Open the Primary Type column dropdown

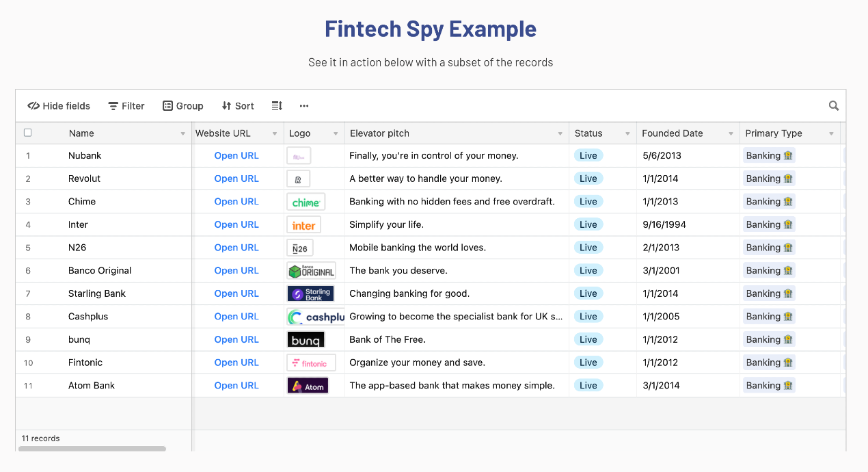pyautogui.click(x=831, y=133)
